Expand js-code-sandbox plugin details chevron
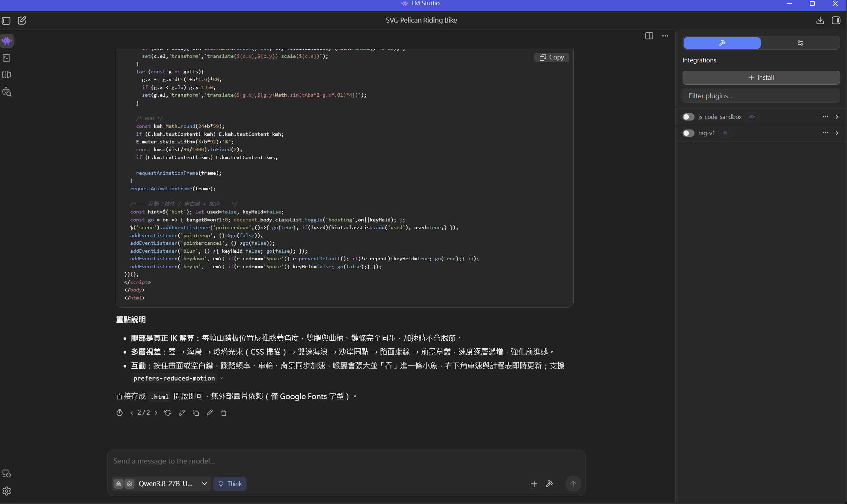Image resolution: width=847 pixels, height=504 pixels. coord(837,117)
